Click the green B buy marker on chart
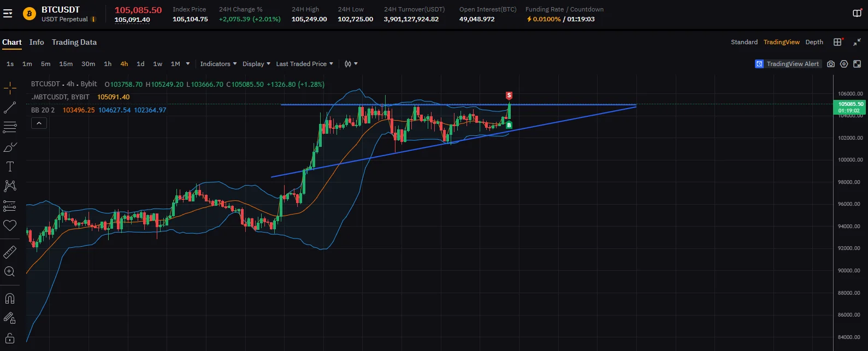Screen dimensions: 868x351 pyautogui.click(x=509, y=125)
